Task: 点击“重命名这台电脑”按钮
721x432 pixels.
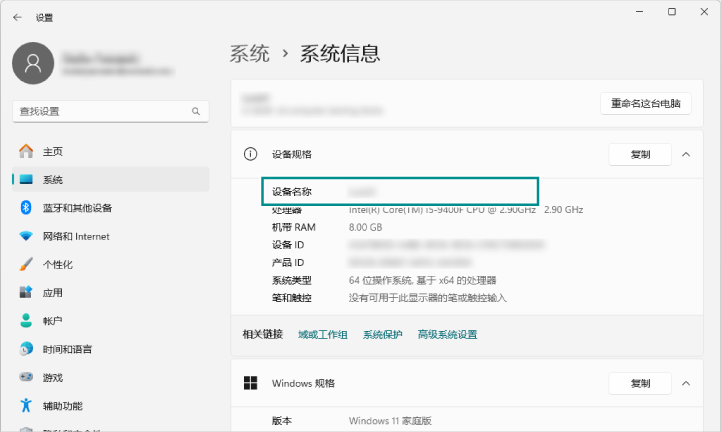Action: [646, 104]
